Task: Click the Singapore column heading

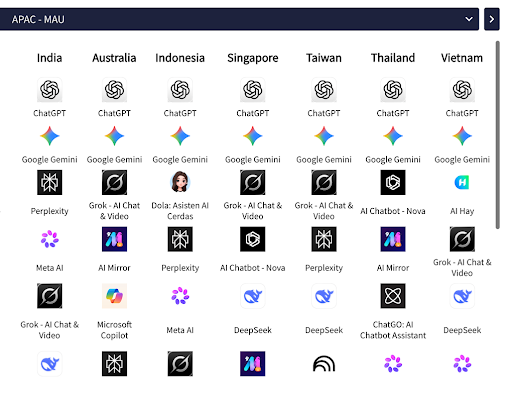Action: pos(253,58)
